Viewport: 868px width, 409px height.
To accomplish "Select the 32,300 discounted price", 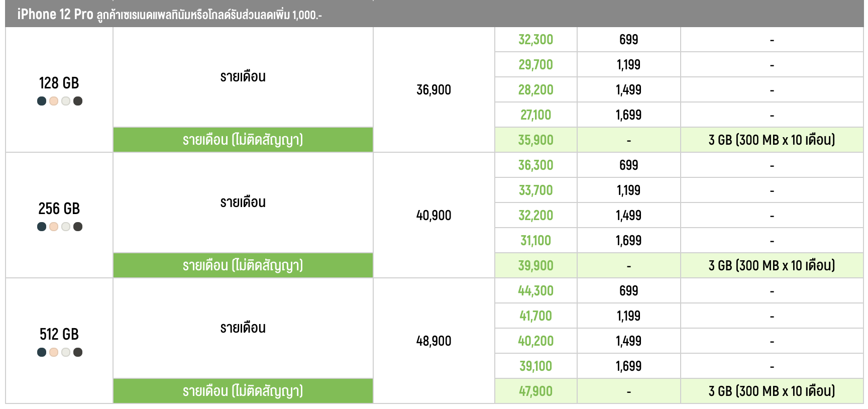I will (x=535, y=40).
